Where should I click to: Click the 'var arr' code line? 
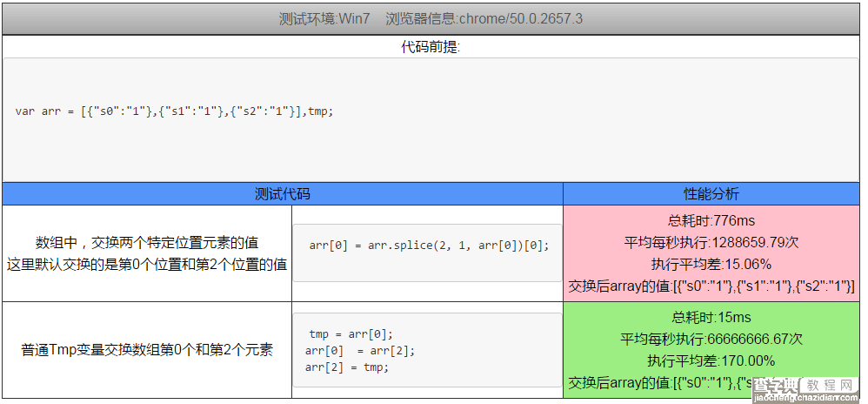coord(174,111)
